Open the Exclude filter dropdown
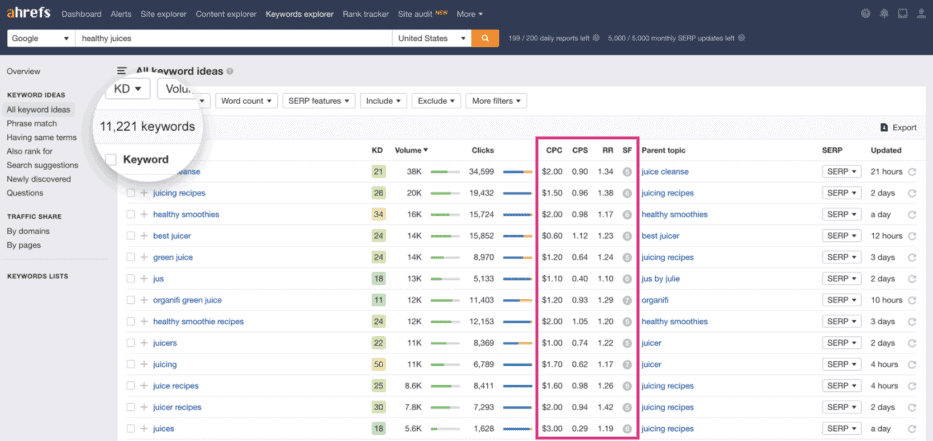 436,101
